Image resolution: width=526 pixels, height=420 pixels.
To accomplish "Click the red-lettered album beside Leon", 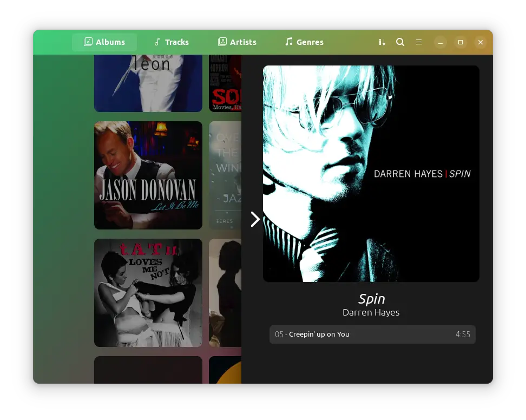I will coord(225,83).
